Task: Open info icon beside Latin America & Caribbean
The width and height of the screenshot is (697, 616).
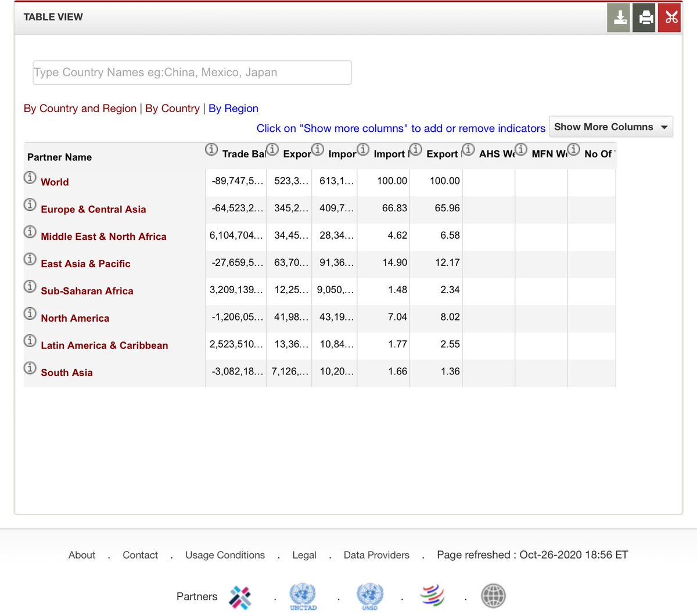Action: click(x=30, y=341)
